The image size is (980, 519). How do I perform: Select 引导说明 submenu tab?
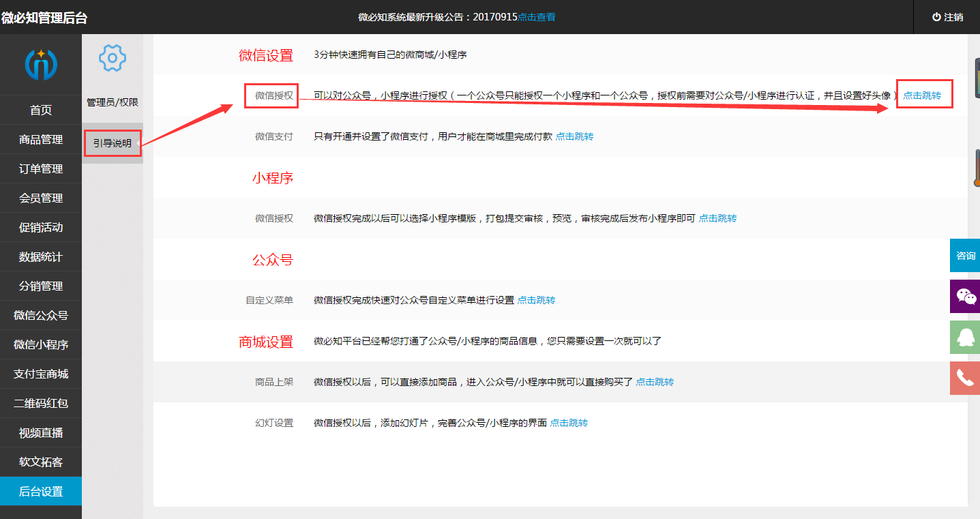point(113,143)
